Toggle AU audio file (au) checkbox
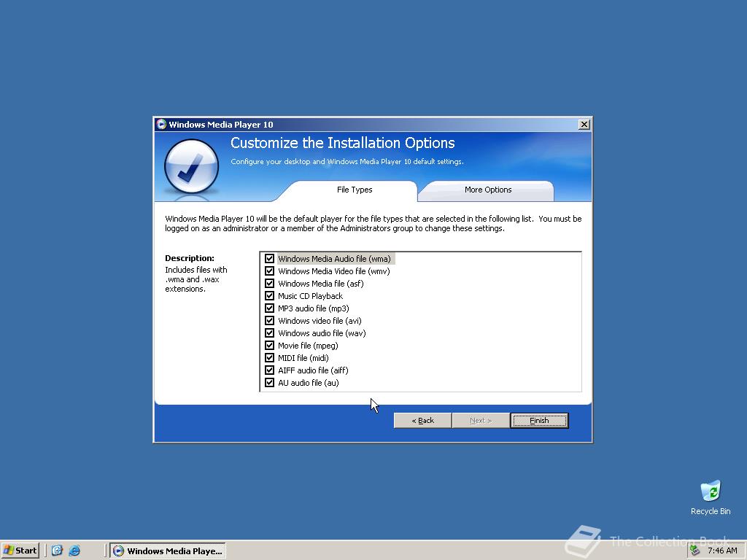 [269, 382]
